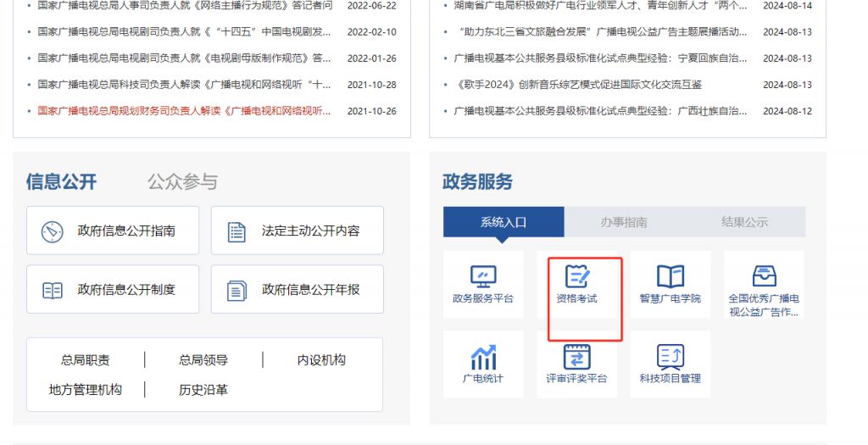Screen dimensions: 868x445
Task: Select the 公众参与 section tab
Action: (x=183, y=181)
